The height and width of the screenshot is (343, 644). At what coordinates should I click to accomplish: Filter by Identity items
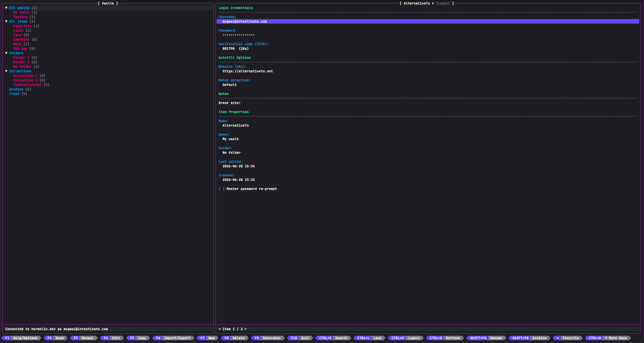pos(21,39)
